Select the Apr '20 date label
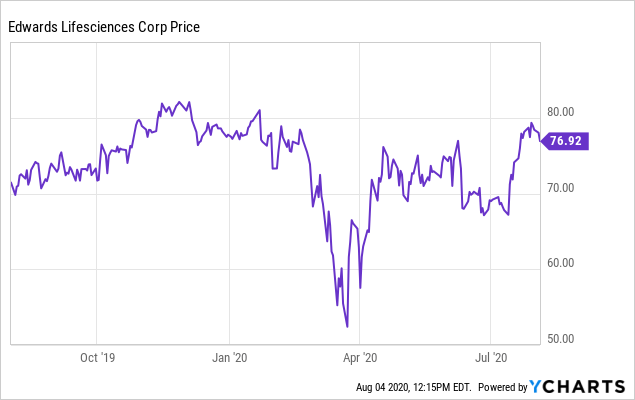The image size is (635, 400). 359,355
